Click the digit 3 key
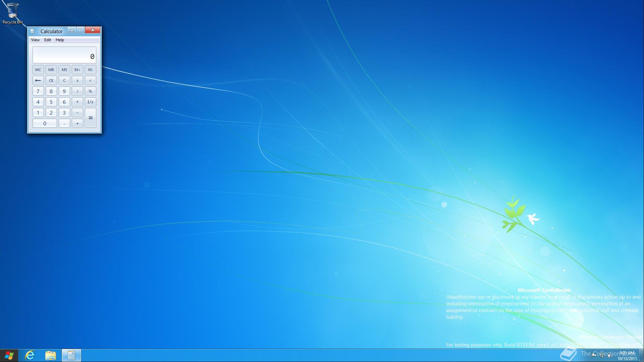This screenshot has height=362, width=644. tap(64, 113)
